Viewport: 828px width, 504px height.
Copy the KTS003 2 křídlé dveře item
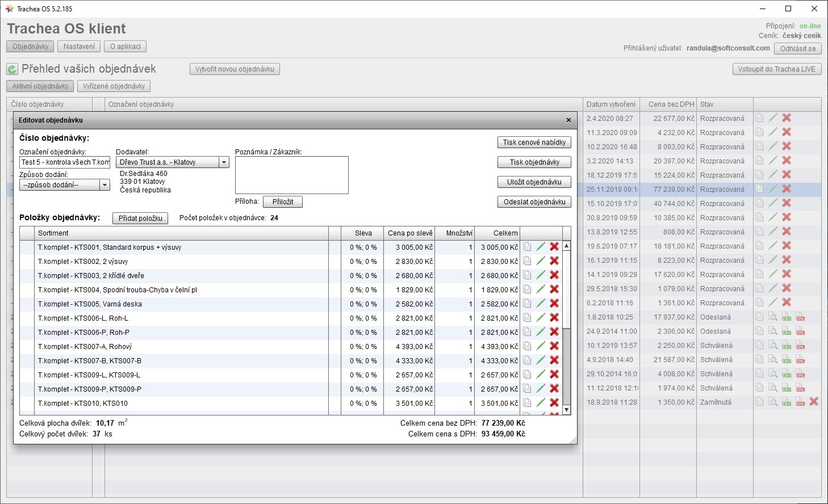point(528,275)
